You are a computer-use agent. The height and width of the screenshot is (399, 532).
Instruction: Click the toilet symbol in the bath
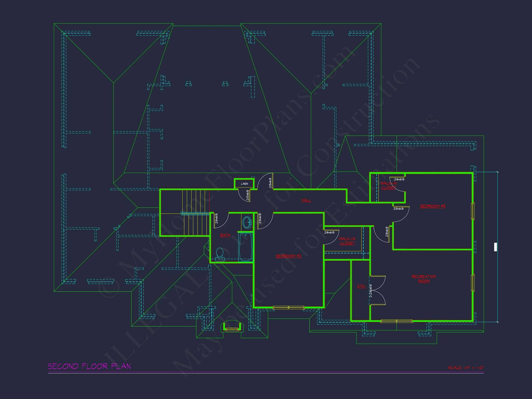pos(219,254)
